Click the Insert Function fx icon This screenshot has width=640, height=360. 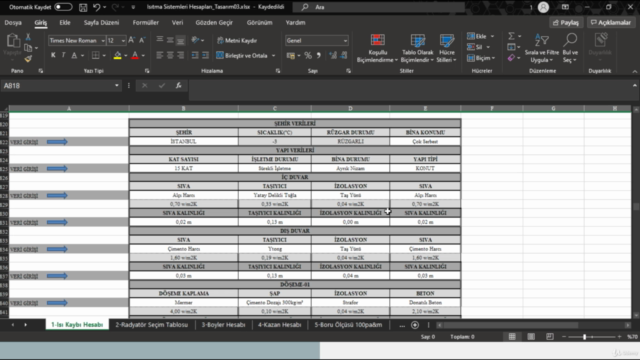[178, 85]
